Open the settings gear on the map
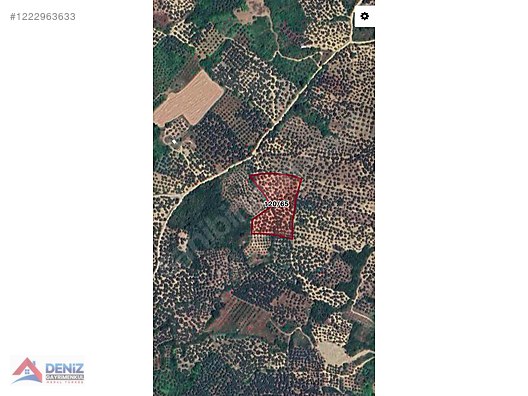The image size is (528, 396). (x=364, y=16)
